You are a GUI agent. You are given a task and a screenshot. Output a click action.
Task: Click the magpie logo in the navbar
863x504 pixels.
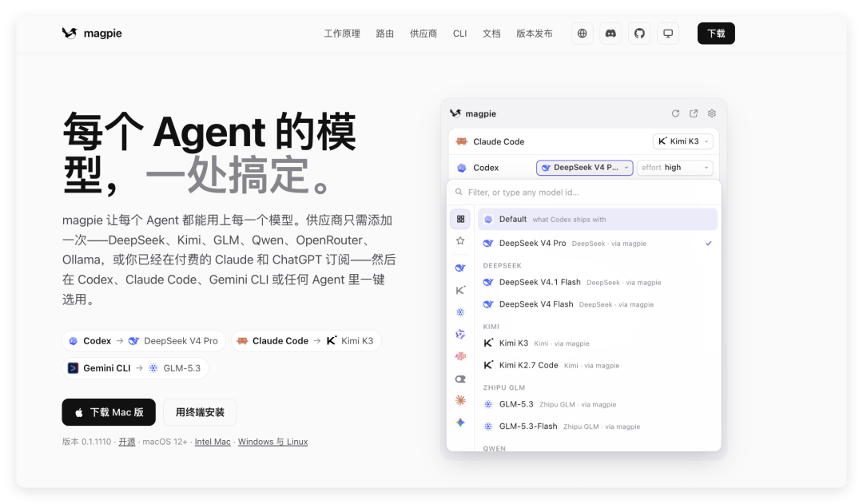click(x=92, y=33)
